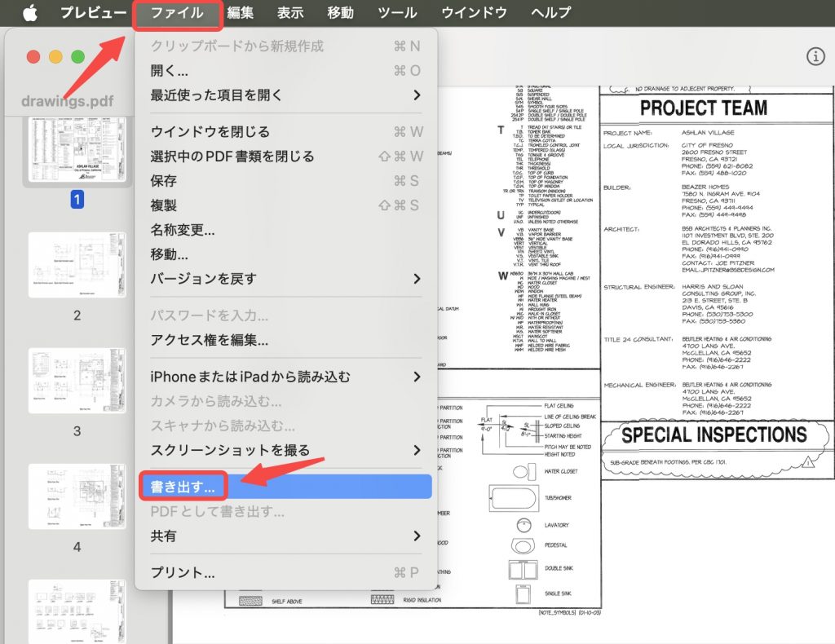Select page 3 thumbnail in sidebar
The image size is (835, 644).
coord(77,381)
